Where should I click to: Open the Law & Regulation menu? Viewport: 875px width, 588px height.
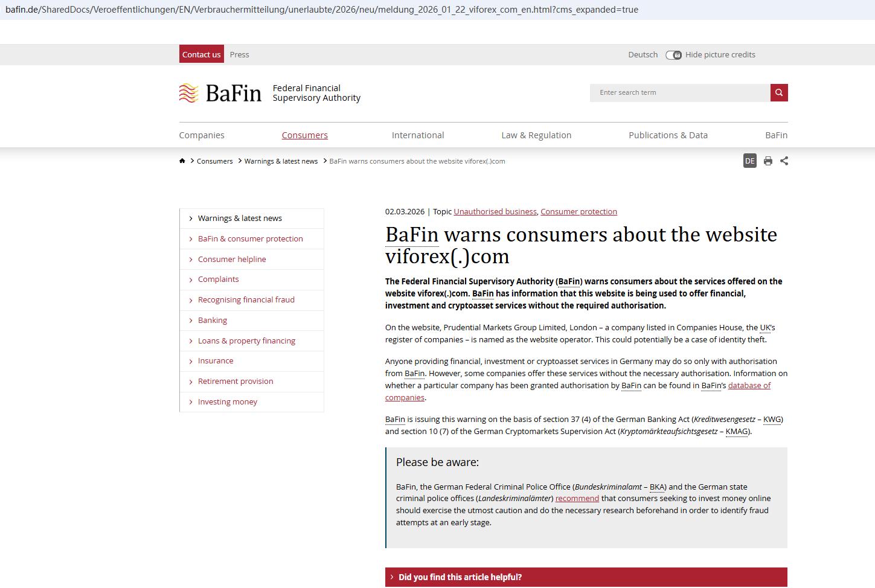(x=536, y=135)
